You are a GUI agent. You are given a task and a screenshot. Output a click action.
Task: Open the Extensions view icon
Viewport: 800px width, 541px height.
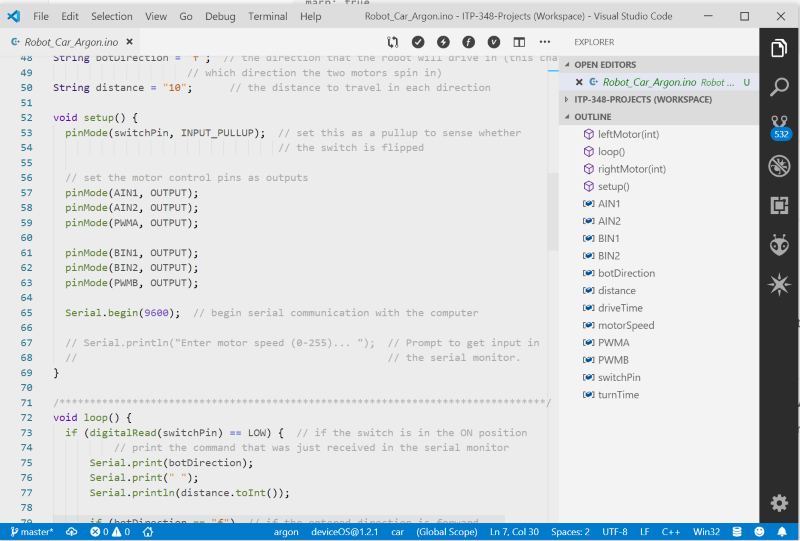(779, 206)
